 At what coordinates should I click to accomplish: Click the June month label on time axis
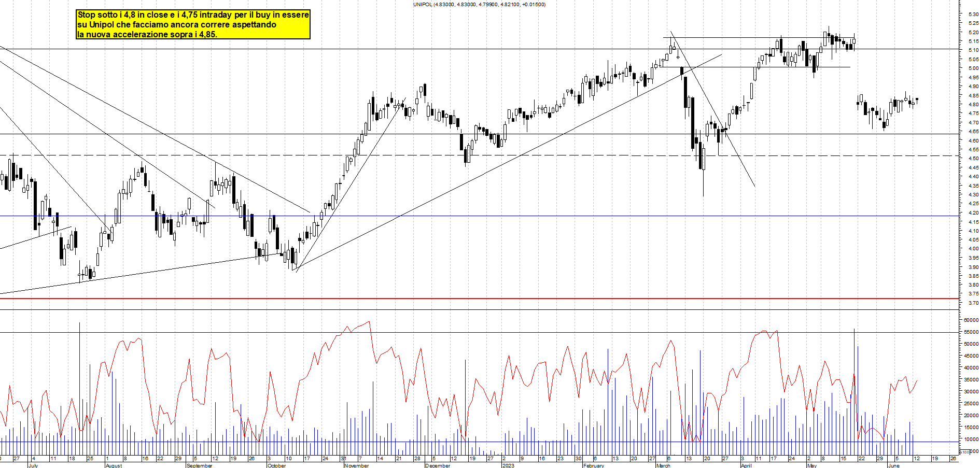(x=893, y=465)
